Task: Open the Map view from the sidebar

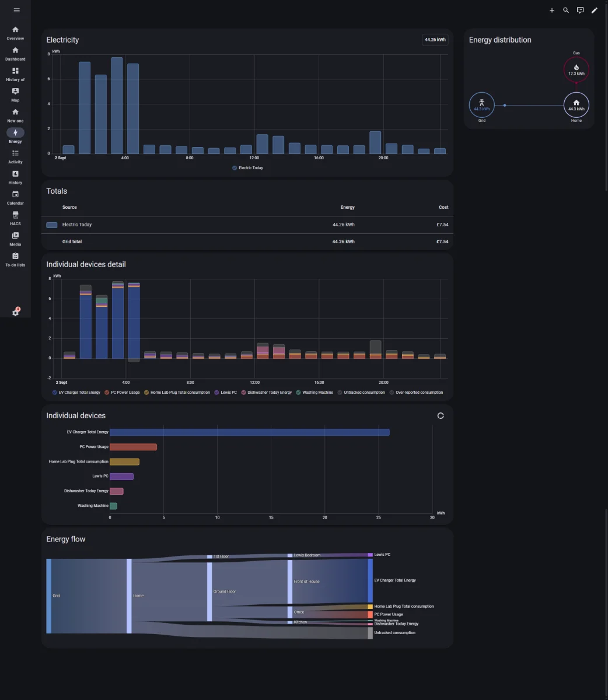Action: [x=15, y=94]
